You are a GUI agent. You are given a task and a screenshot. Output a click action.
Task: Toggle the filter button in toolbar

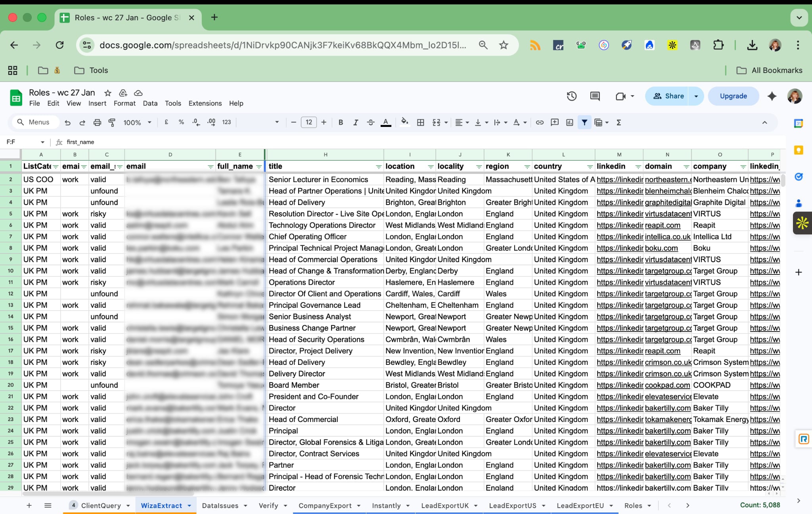tap(584, 123)
